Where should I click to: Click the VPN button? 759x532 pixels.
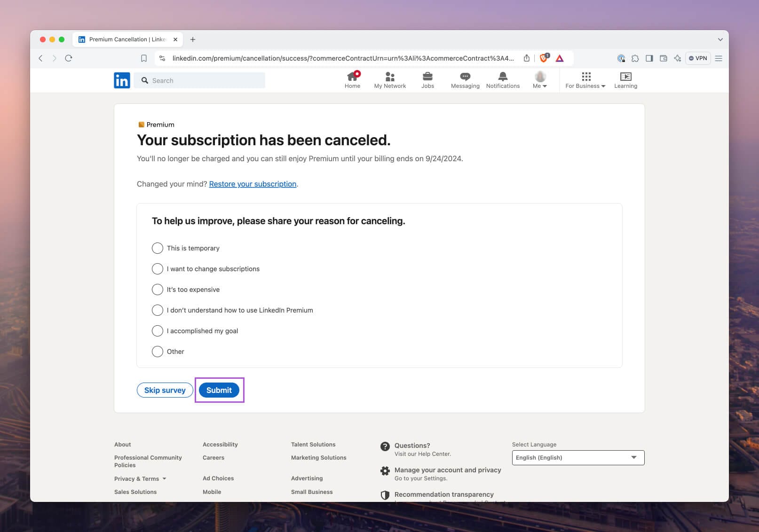(698, 58)
